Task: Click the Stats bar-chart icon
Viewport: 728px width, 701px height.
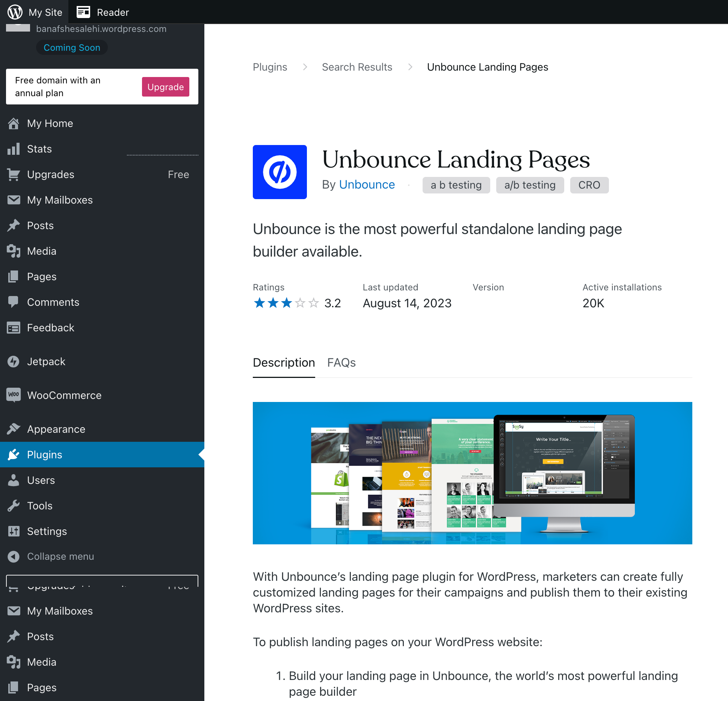Action: click(14, 149)
